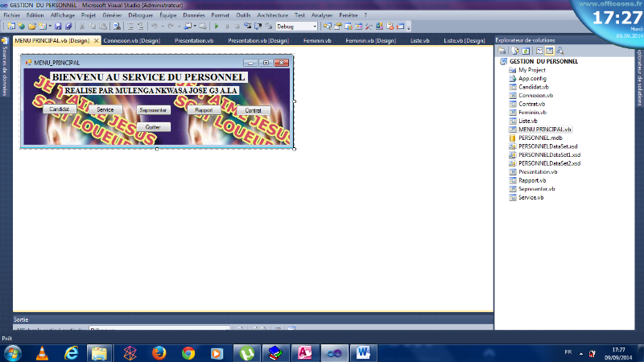Click the Contrat button on the form
The height and width of the screenshot is (362, 644).
pos(253,110)
